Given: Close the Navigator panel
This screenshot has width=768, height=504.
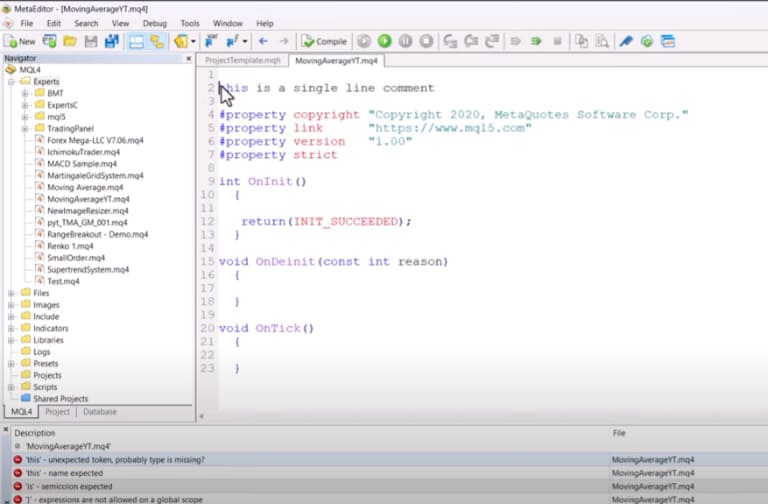Looking at the screenshot, I should pyautogui.click(x=187, y=58).
